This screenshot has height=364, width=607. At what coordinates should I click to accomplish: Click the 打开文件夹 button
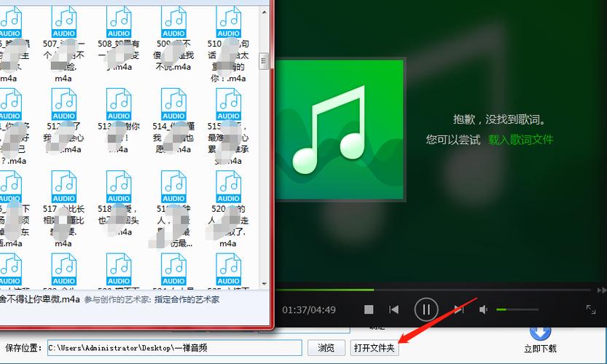pos(375,348)
